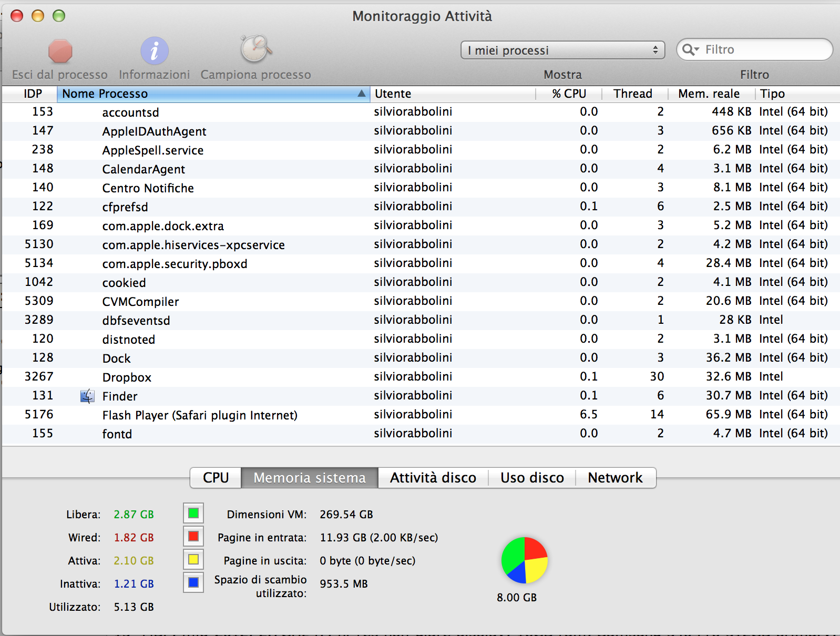The height and width of the screenshot is (636, 840).
Task: Click the blue Inattiva color swatch
Action: click(193, 582)
